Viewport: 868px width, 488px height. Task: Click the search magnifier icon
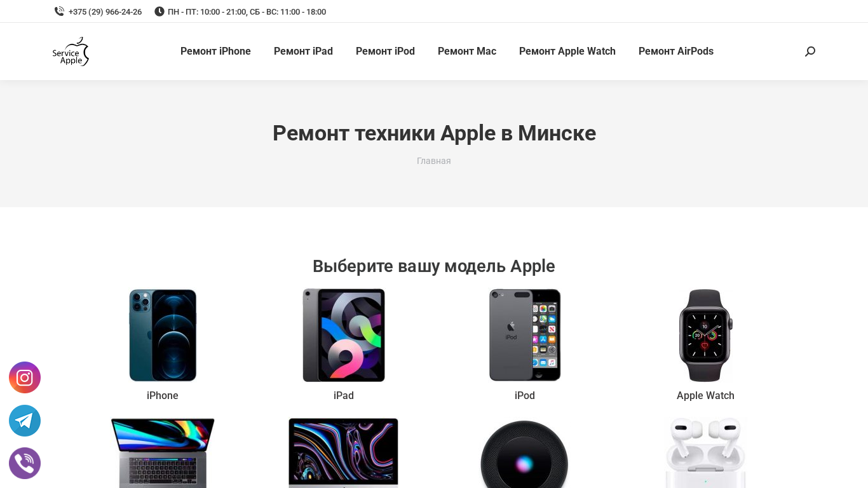810,51
